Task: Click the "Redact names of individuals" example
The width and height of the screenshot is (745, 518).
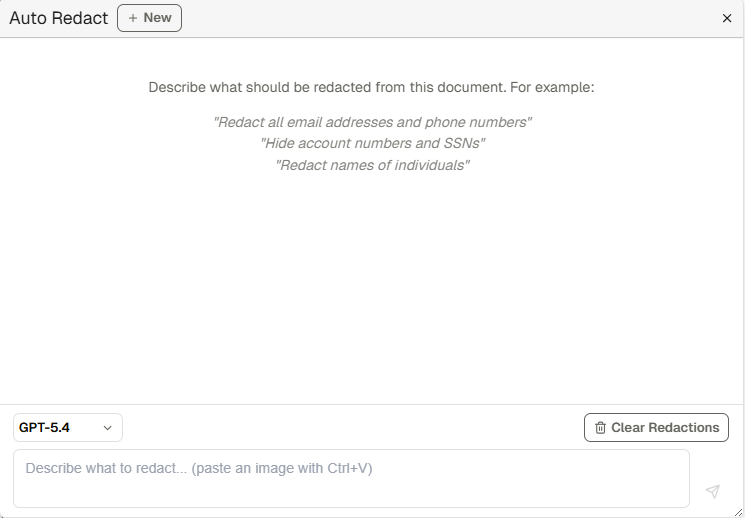Action: [x=372, y=165]
